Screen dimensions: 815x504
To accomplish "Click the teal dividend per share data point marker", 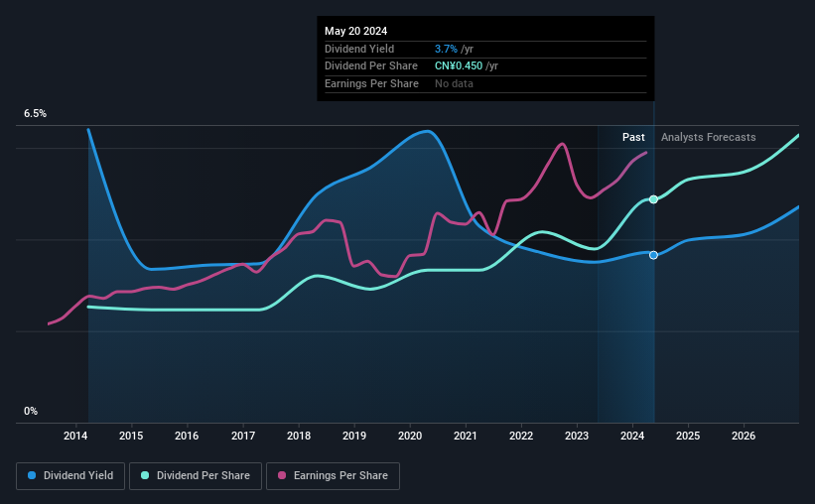I will click(653, 199).
